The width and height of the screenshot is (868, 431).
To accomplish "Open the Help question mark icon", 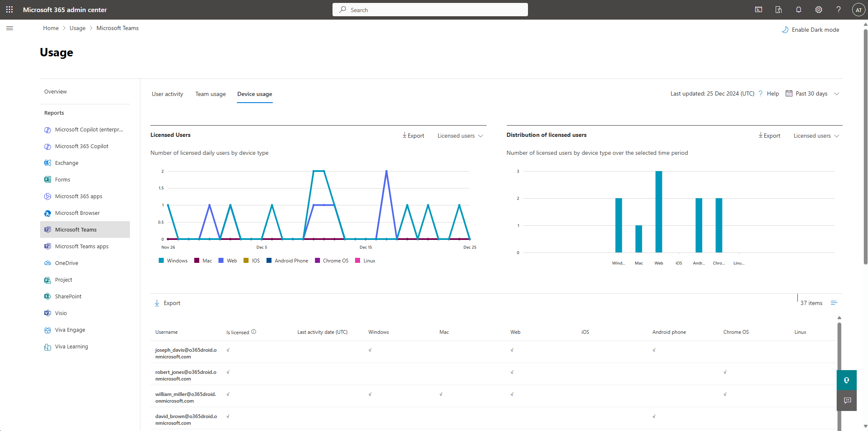I will click(838, 10).
